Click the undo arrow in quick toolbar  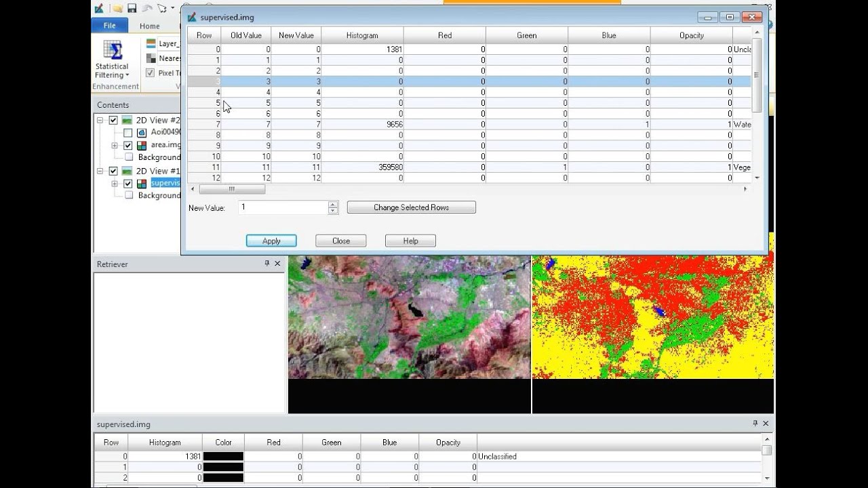point(146,8)
